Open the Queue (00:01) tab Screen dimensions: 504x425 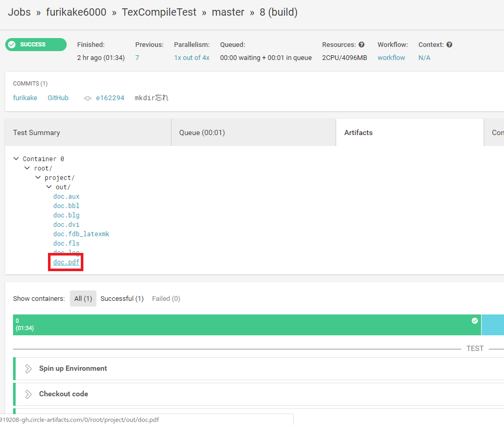pos(201,132)
